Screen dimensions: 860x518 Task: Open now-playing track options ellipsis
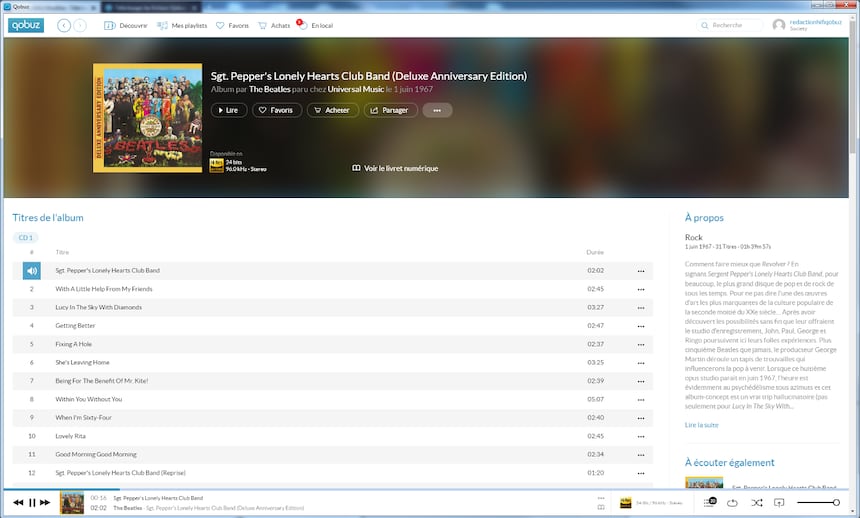tap(601, 498)
